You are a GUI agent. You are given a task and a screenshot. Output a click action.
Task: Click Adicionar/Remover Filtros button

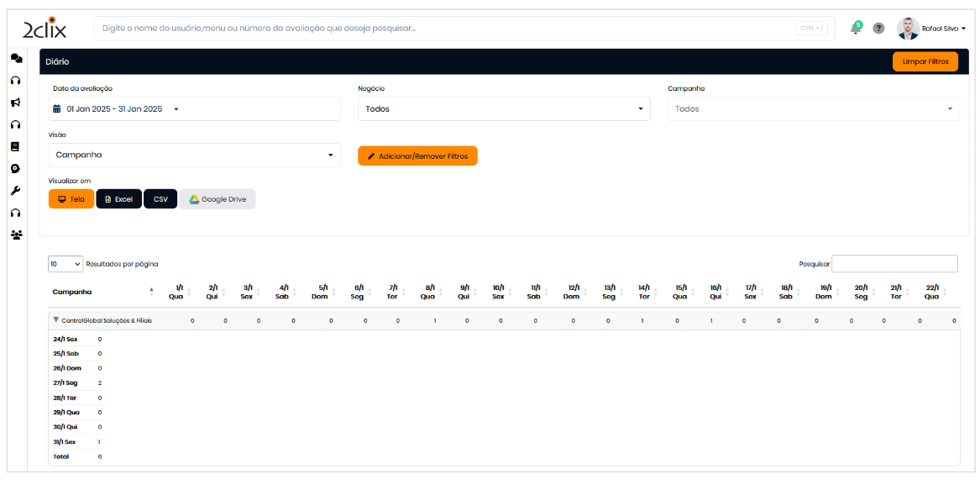pyautogui.click(x=417, y=156)
